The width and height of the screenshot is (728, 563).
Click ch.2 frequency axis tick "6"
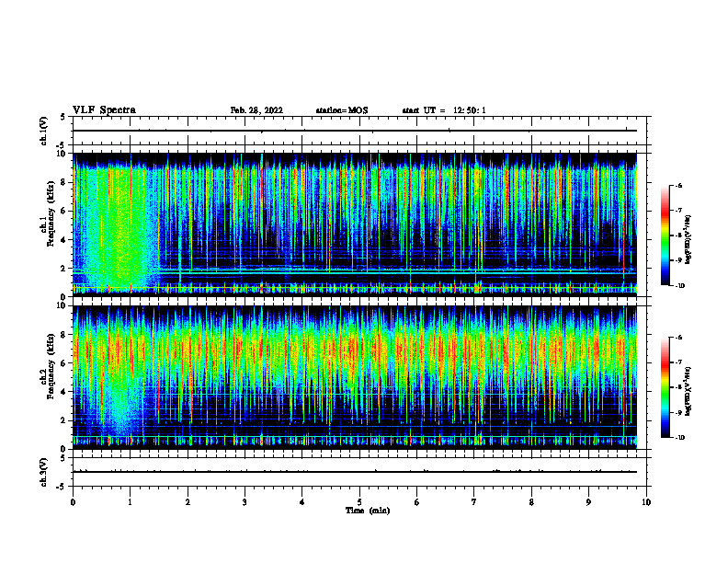tap(64, 363)
